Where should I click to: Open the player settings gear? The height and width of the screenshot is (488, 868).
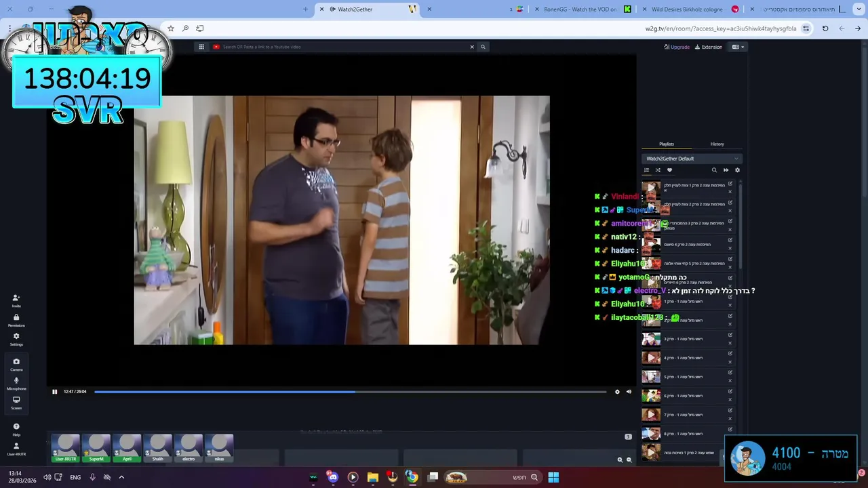[x=617, y=392]
